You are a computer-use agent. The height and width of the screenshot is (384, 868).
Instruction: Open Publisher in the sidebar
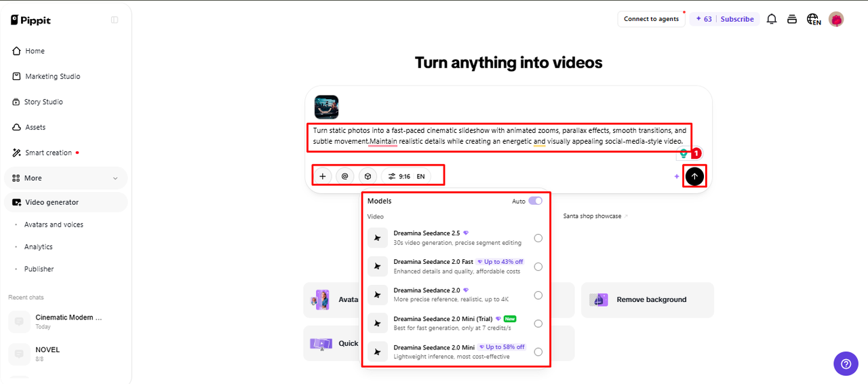click(39, 269)
